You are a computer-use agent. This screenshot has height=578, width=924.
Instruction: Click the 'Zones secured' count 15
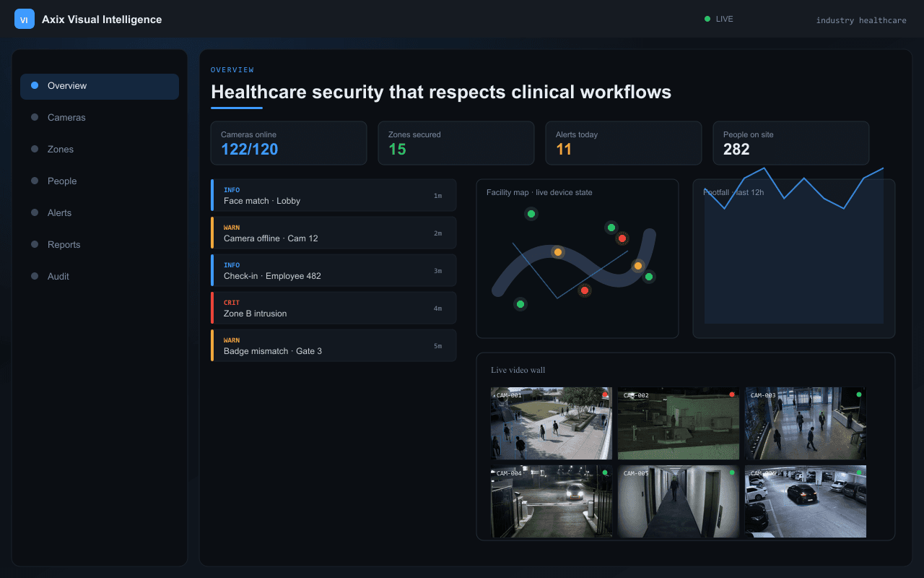(x=397, y=150)
